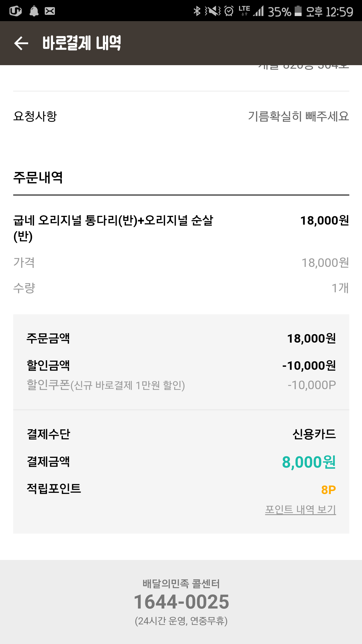Open the 포인트 내역 보기 link

point(300,510)
